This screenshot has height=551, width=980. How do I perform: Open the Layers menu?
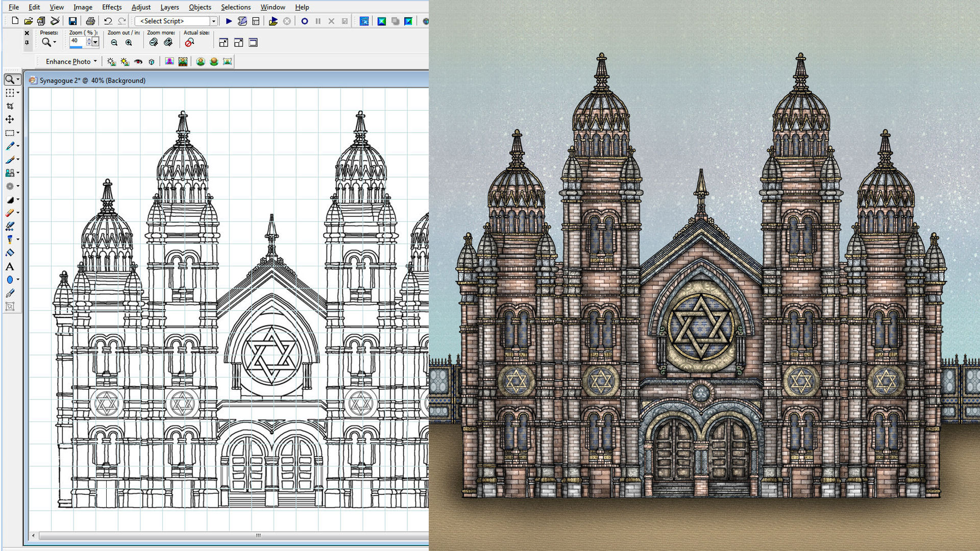[169, 7]
